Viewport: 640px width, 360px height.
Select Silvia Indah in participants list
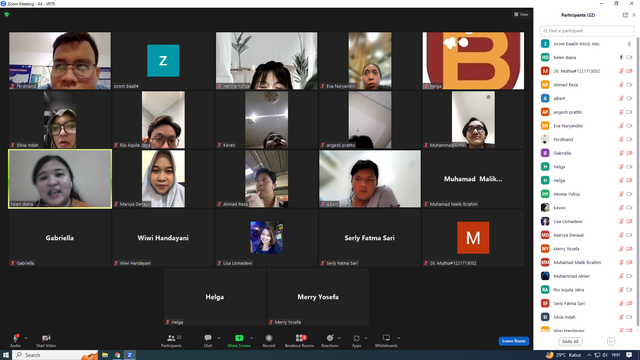[587, 317]
